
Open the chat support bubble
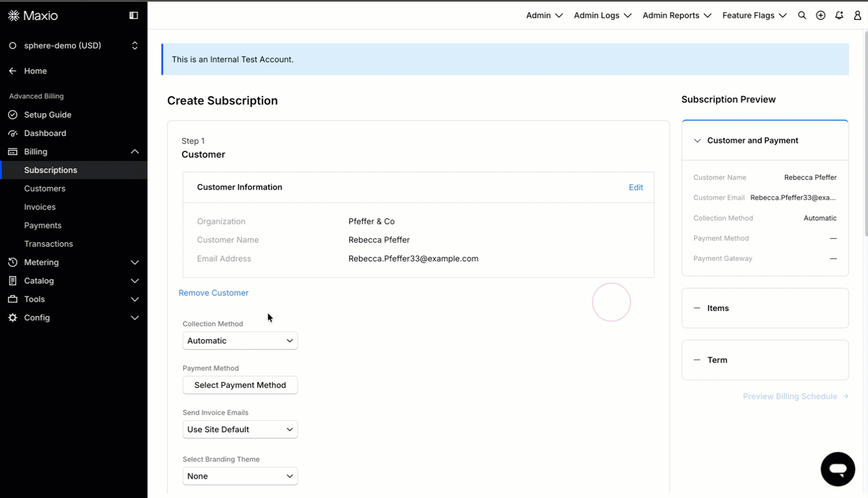point(838,469)
